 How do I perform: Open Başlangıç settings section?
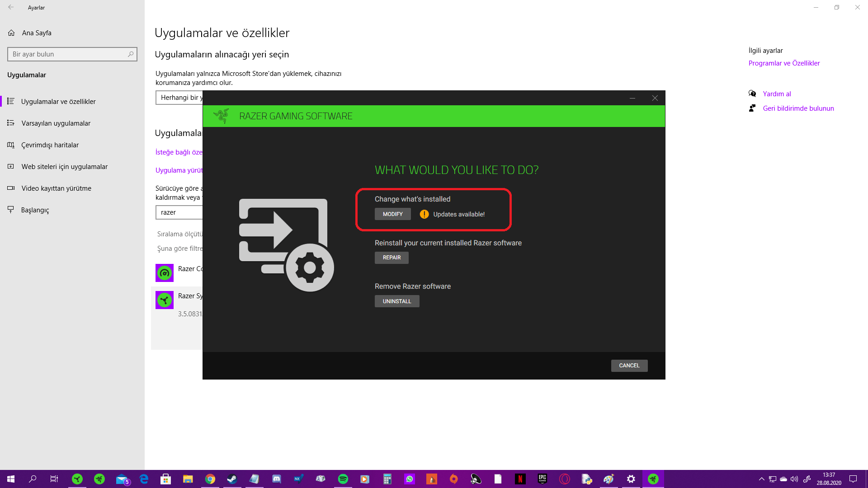[35, 210]
